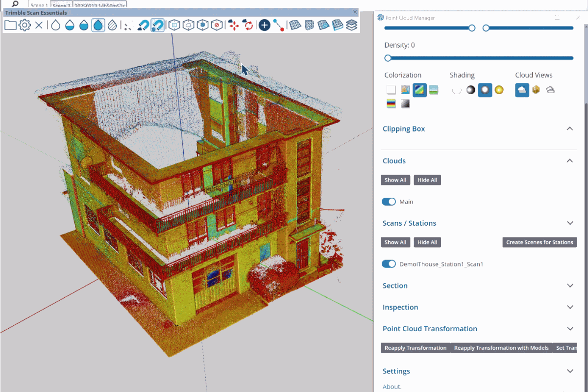Turn off DemoHouse_Station1_Scan1 visibility
The height and width of the screenshot is (392, 588).
(x=389, y=264)
